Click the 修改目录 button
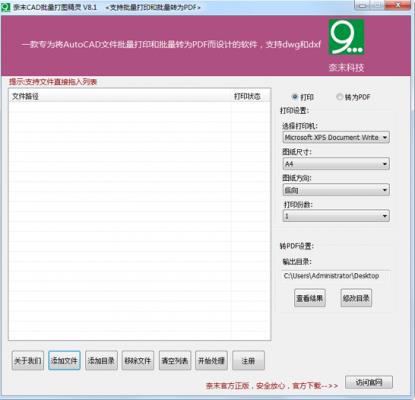This screenshot has width=415, height=400. pos(356,298)
